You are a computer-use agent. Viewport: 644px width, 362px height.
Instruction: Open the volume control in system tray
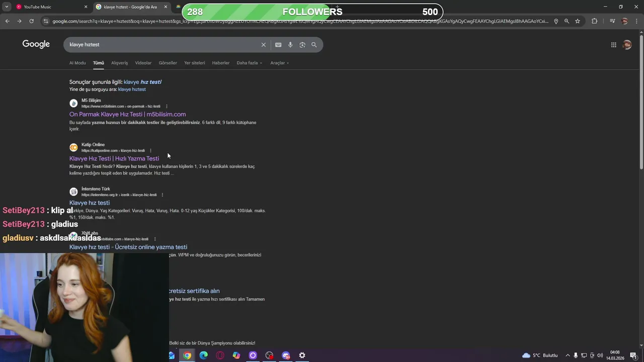pos(600,355)
